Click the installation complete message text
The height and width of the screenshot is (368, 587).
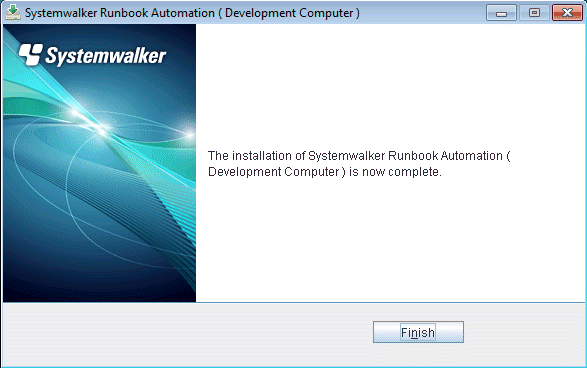tap(359, 164)
